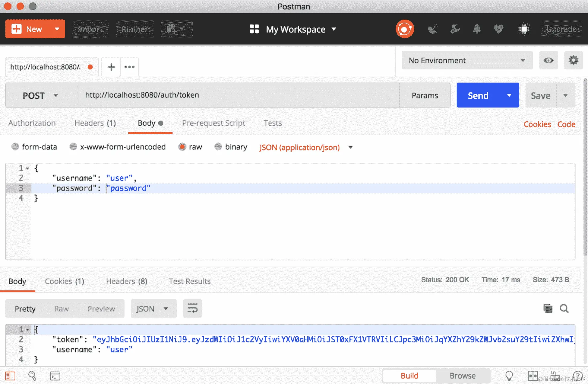Select x-www-form-urlencoded body type
Viewport: 588px width, 384px height.
(x=73, y=147)
